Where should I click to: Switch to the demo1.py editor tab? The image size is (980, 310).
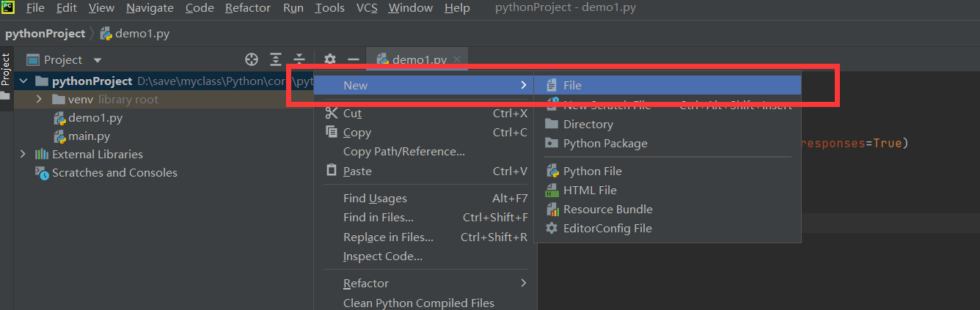pyautogui.click(x=419, y=60)
